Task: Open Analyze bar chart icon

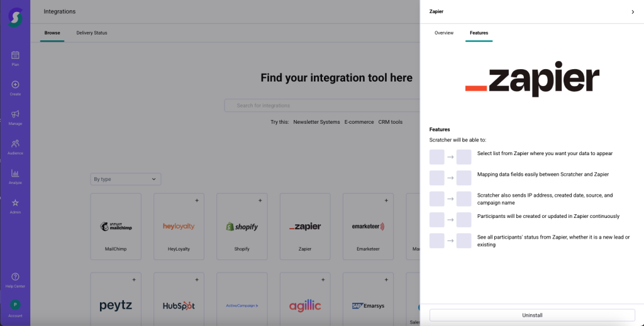Action: (15, 173)
